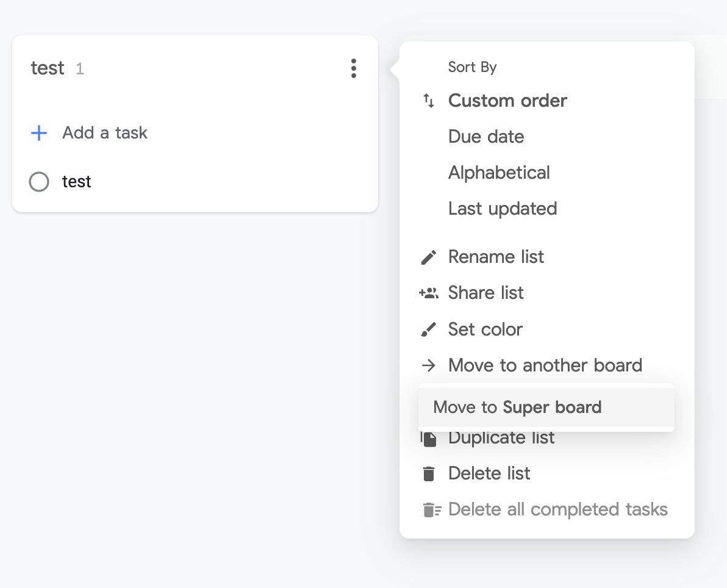Click Add a task

click(105, 133)
